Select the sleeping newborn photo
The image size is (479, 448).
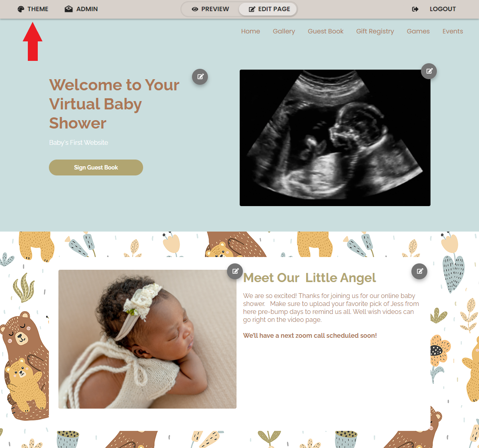(147, 339)
